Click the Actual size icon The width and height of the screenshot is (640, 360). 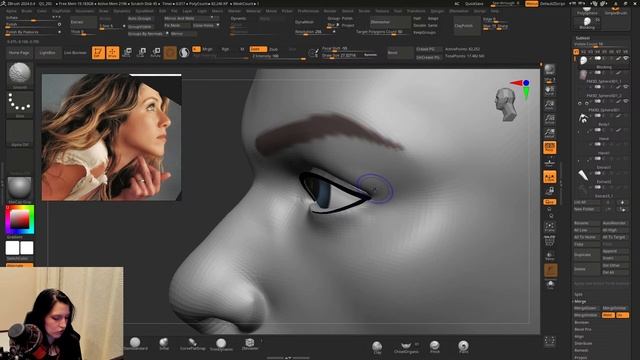coord(550,119)
